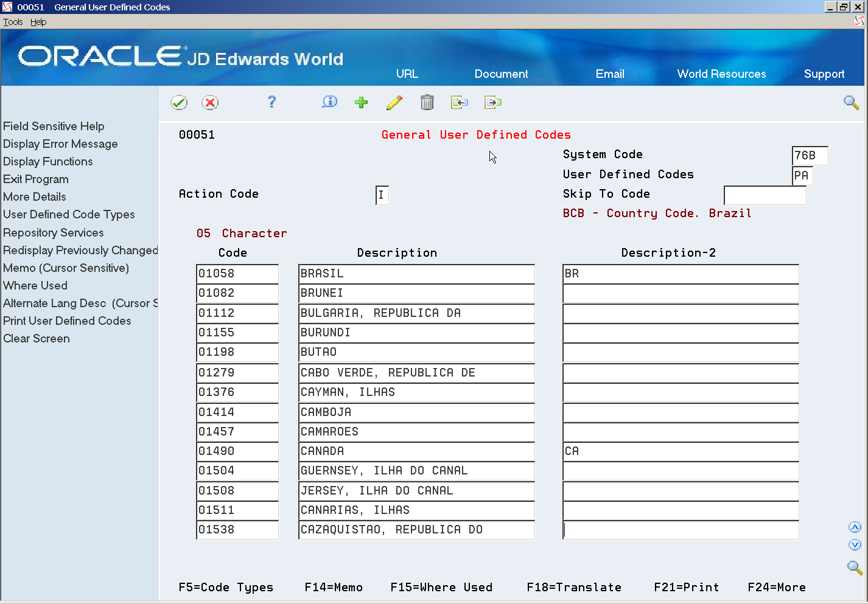The width and height of the screenshot is (868, 604).
Task: Select the BRASIL description field
Action: pyautogui.click(x=416, y=274)
